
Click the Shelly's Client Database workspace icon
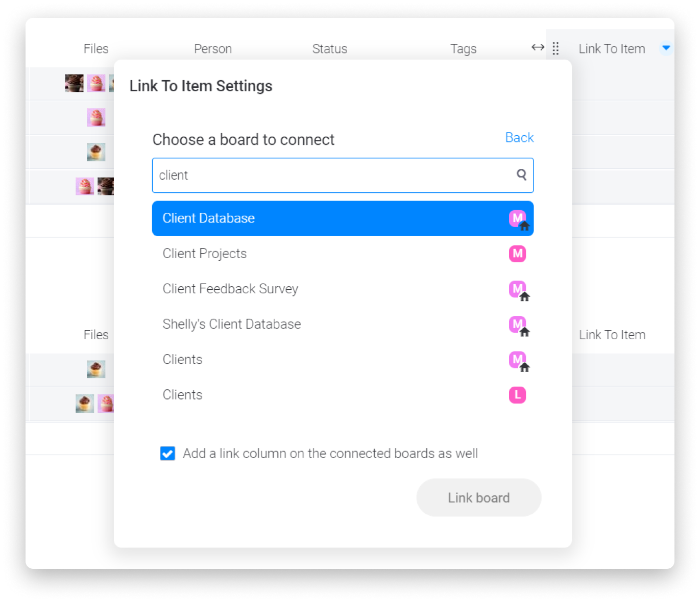point(519,325)
